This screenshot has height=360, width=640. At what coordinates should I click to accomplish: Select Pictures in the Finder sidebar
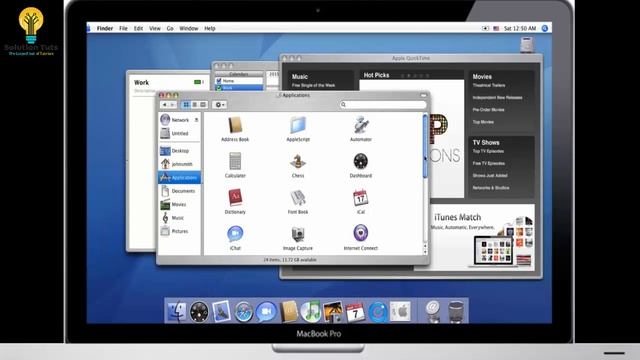coord(179,231)
